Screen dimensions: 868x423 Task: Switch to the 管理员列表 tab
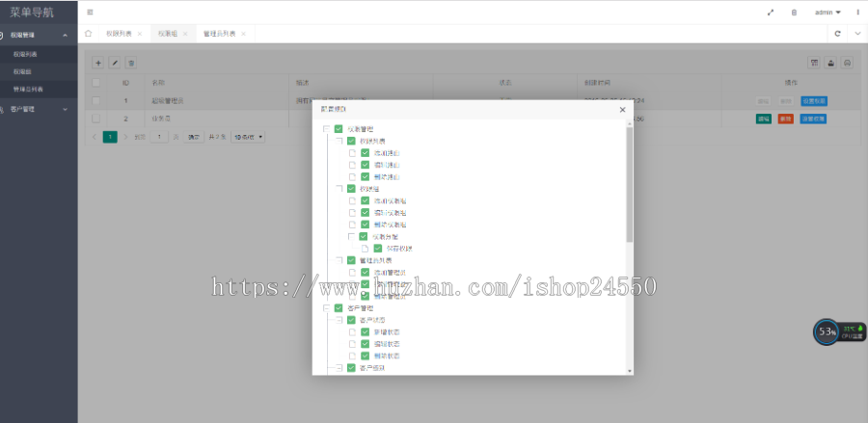click(x=219, y=34)
